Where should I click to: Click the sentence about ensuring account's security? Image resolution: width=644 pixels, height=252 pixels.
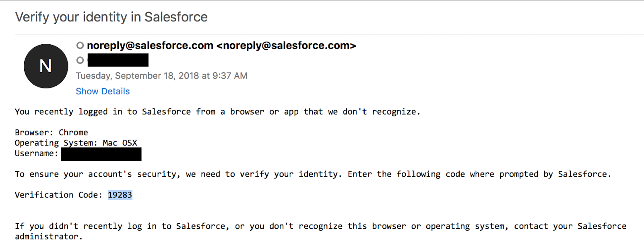pos(178,174)
